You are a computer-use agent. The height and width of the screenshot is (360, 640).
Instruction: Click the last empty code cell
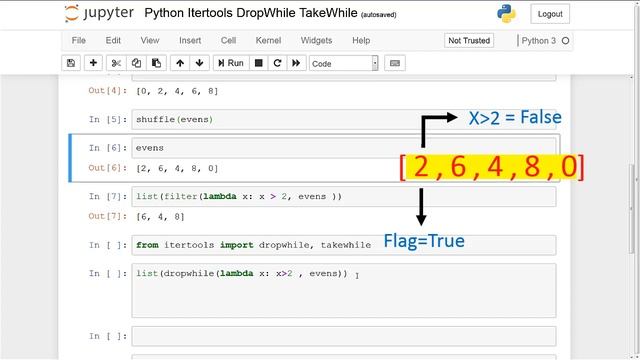tap(344, 336)
